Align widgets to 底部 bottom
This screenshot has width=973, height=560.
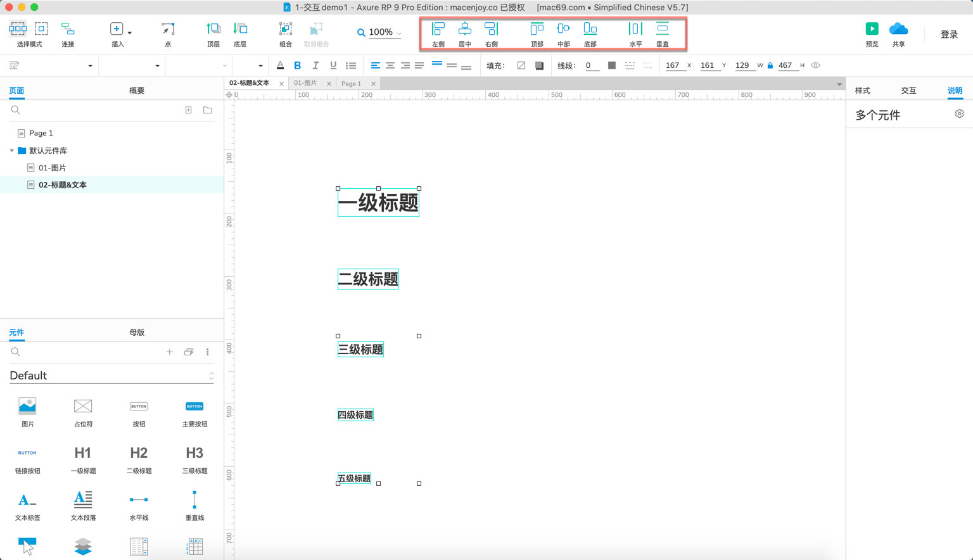pyautogui.click(x=590, y=34)
